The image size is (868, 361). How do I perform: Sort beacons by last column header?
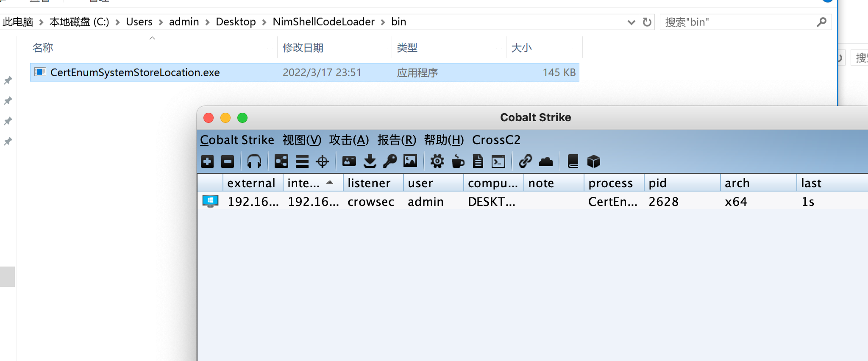pos(832,183)
